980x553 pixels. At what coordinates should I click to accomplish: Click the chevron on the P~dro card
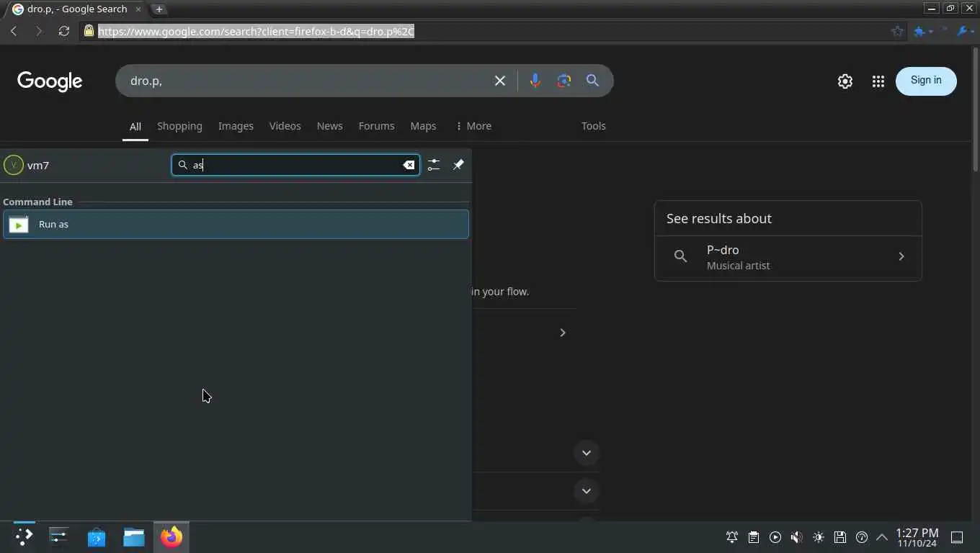pos(901,256)
